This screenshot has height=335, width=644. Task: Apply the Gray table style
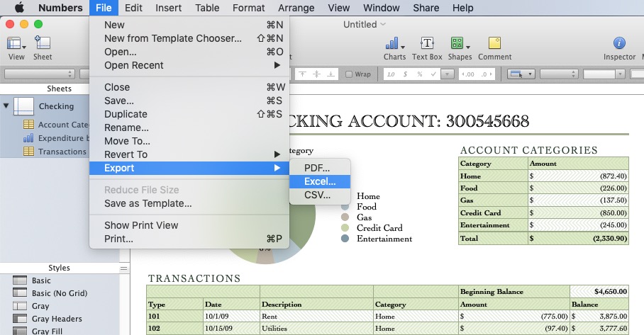click(30, 306)
